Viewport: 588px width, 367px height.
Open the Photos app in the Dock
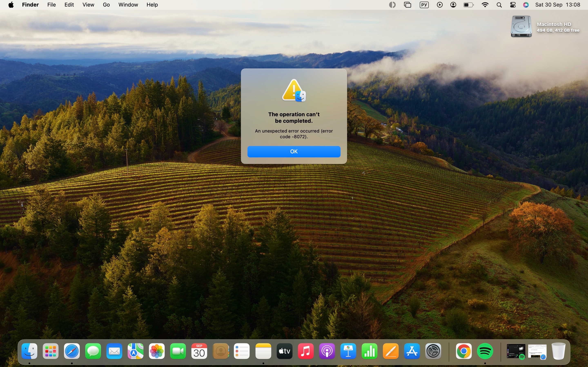coord(157,351)
